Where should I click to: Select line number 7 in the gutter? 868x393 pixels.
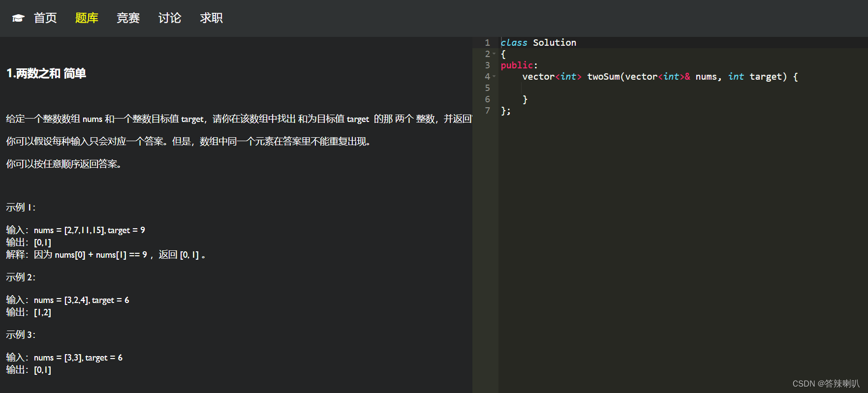click(x=487, y=111)
